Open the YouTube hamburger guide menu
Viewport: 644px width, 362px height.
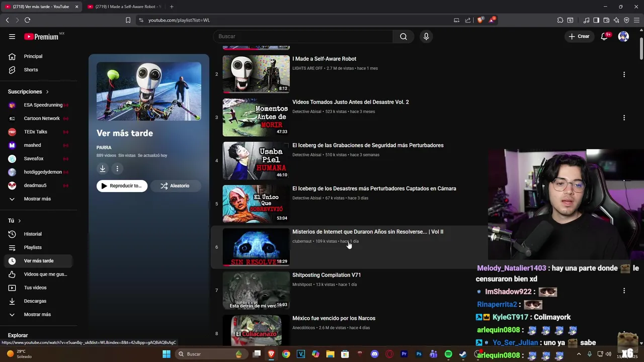click(x=12, y=36)
